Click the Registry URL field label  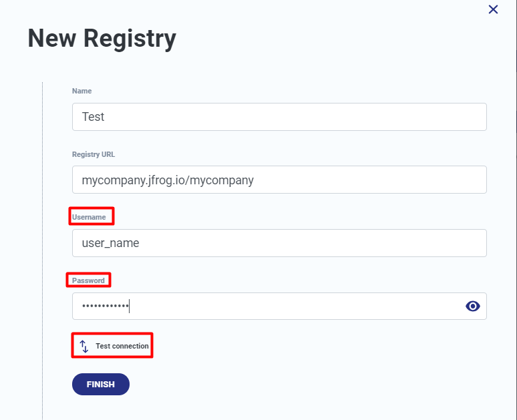(x=94, y=154)
